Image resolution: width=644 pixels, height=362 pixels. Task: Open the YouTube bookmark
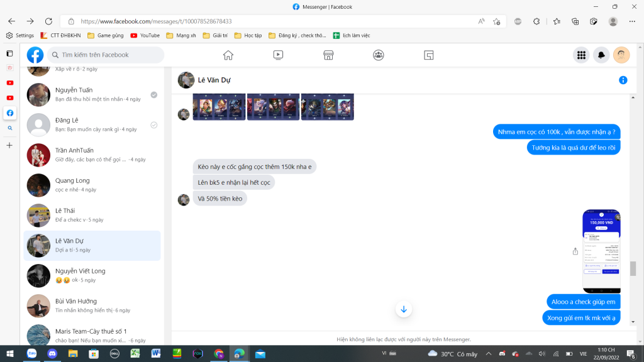pos(145,35)
